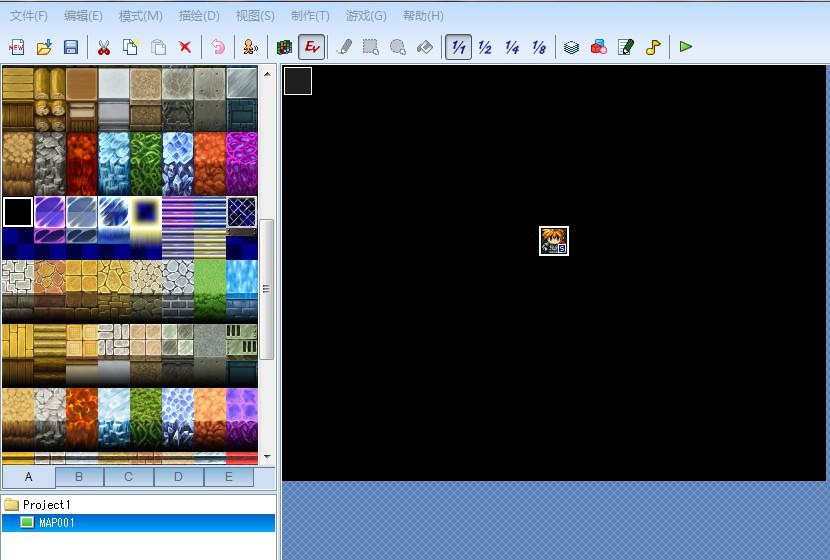Image resolution: width=830 pixels, height=560 pixels.
Task: Cut selection with the scissors icon
Action: [104, 47]
